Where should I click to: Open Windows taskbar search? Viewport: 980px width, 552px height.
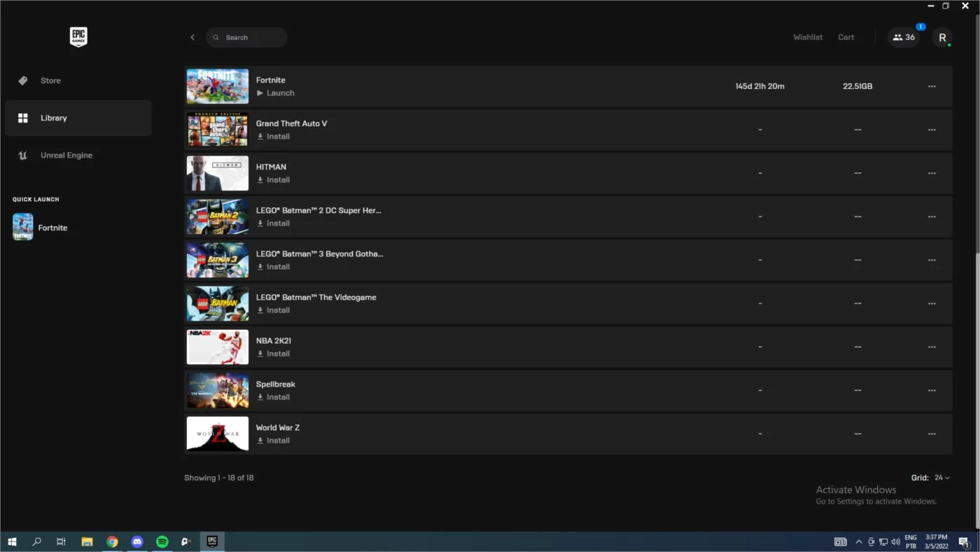[37, 541]
